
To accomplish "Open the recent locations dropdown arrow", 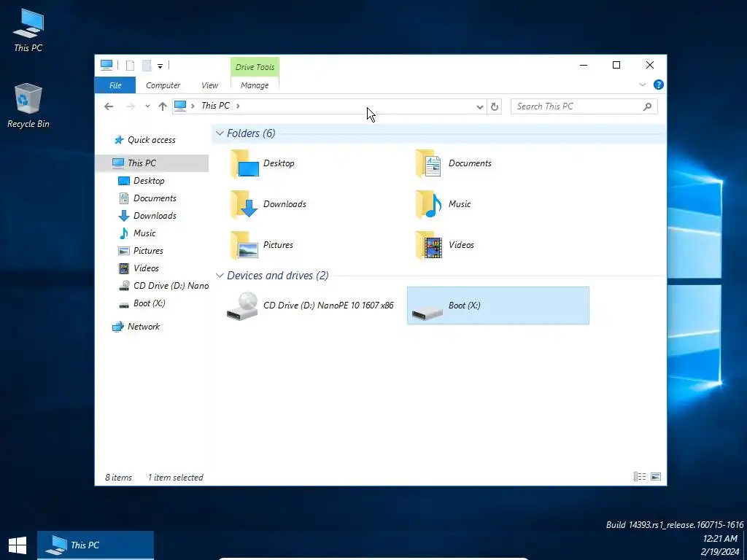I will click(147, 106).
